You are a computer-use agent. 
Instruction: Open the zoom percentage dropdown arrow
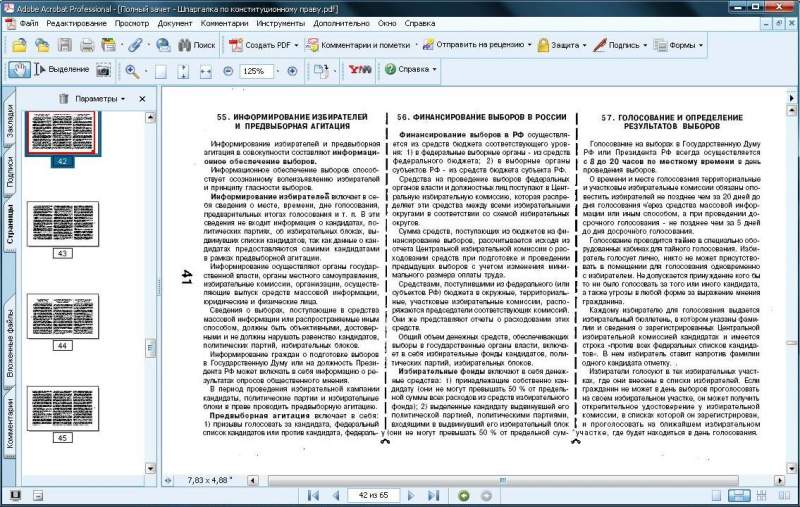click(278, 71)
